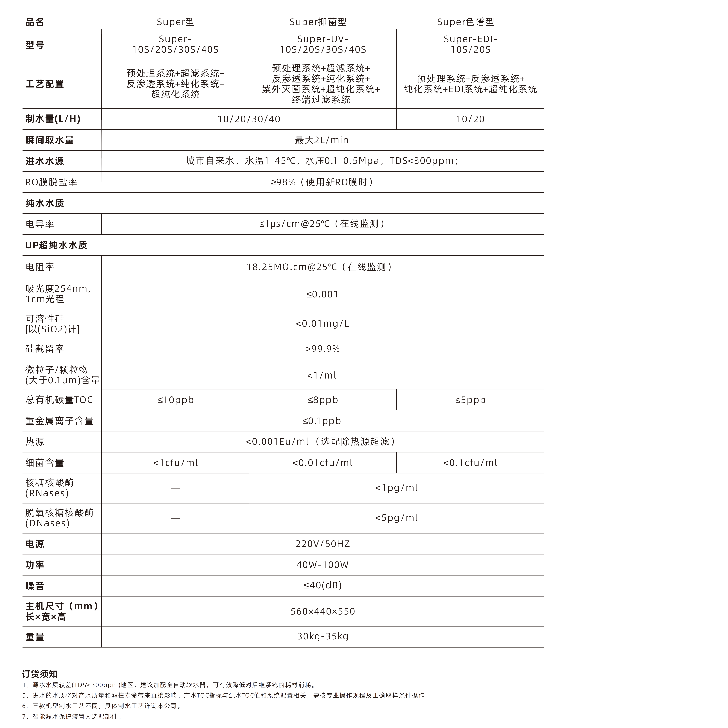Click the ≤10ppb TOC value
The height and width of the screenshot is (728, 728).
[x=176, y=400]
